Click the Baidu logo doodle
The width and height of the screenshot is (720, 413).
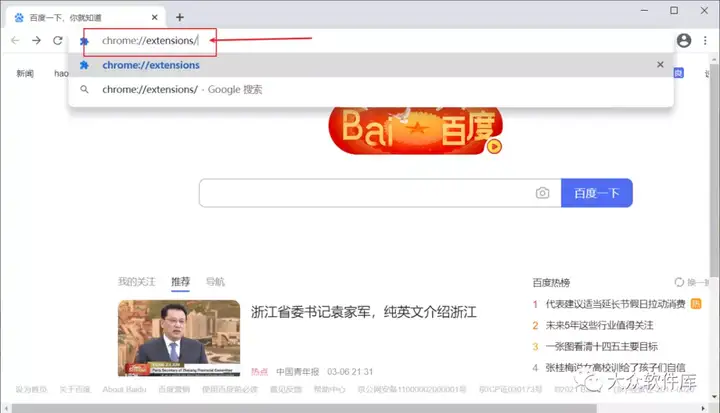click(415, 130)
